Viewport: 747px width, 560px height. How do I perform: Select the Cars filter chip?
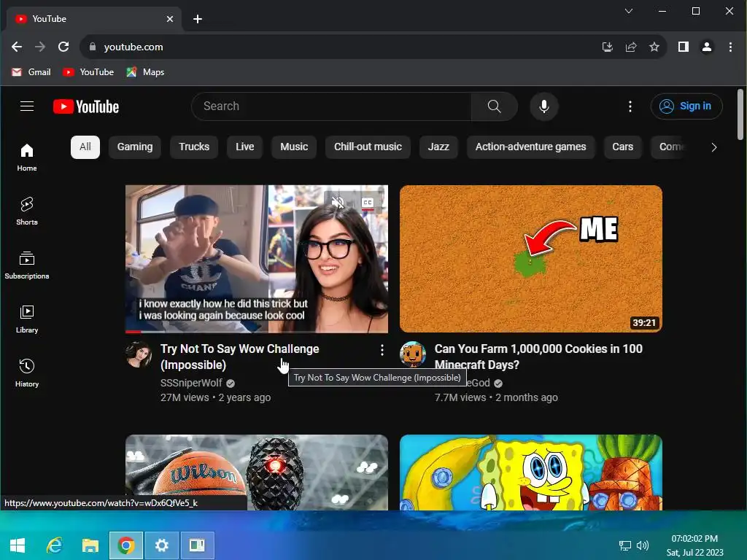(622, 147)
